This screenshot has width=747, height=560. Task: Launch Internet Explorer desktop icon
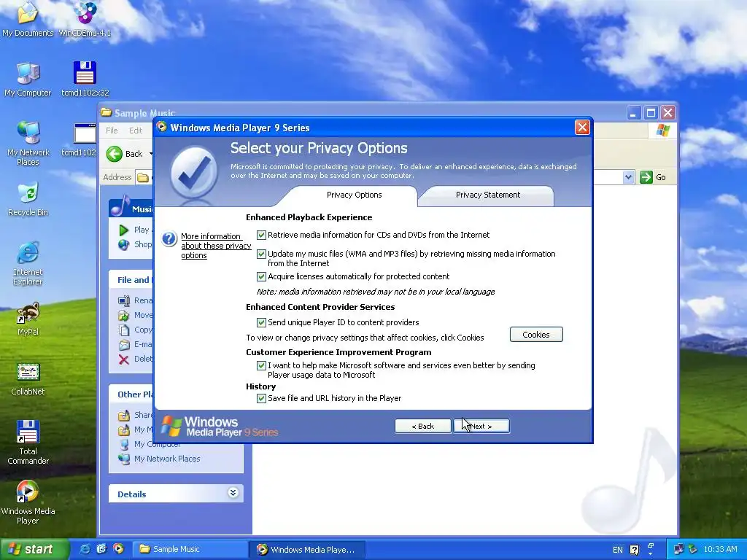click(28, 263)
